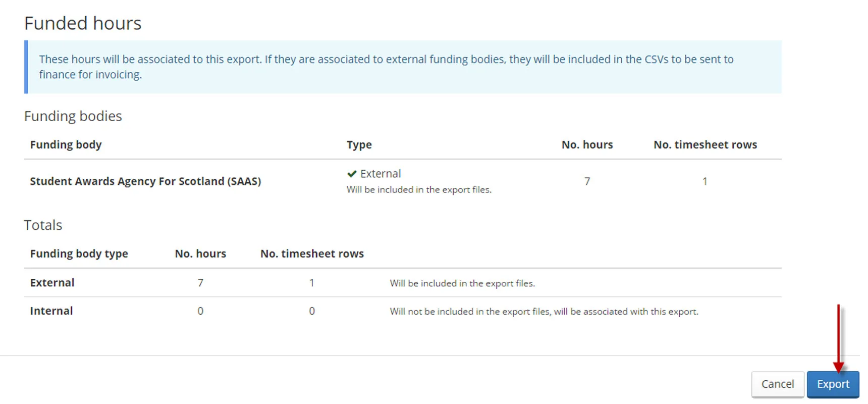Click the Cancel button
This screenshot has height=404, width=868.
click(x=778, y=384)
